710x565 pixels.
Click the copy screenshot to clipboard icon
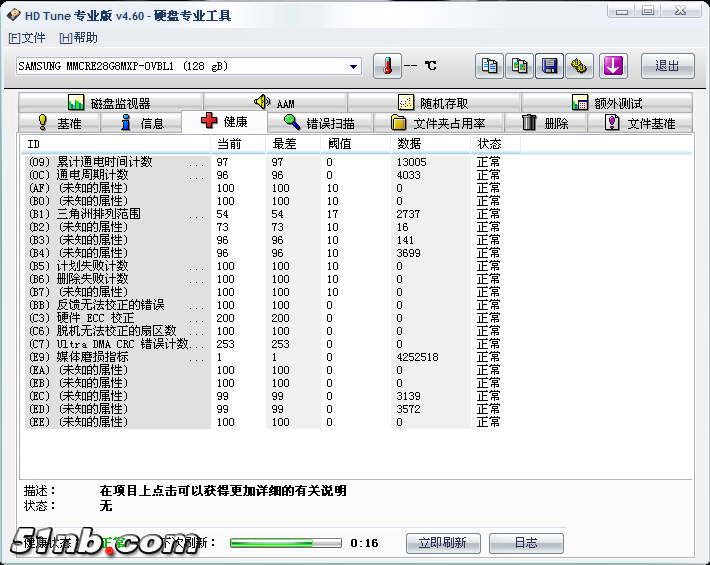[x=519, y=66]
